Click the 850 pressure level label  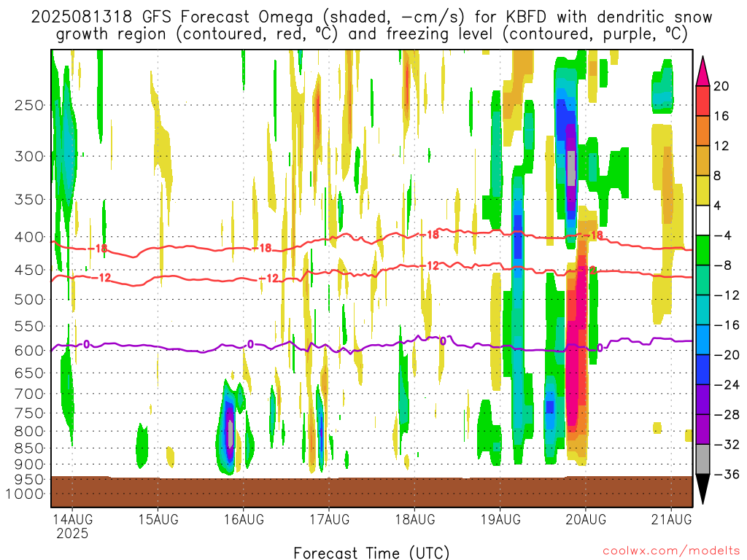tap(29, 448)
